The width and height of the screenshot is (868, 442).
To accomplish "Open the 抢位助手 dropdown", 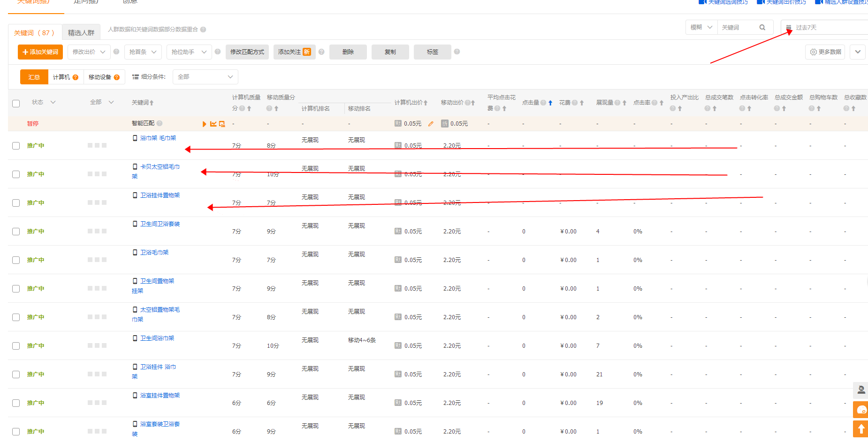I will [189, 52].
